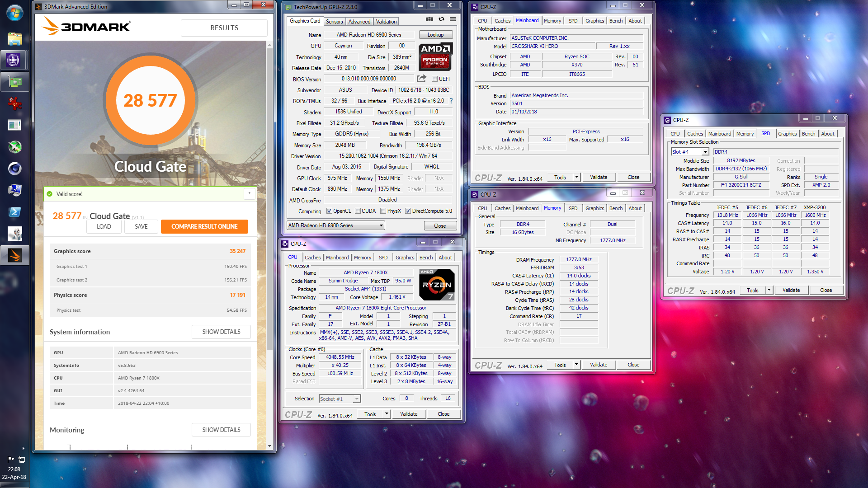
Task: Click the monitor with blue V taskbar icon
Action: point(14,190)
